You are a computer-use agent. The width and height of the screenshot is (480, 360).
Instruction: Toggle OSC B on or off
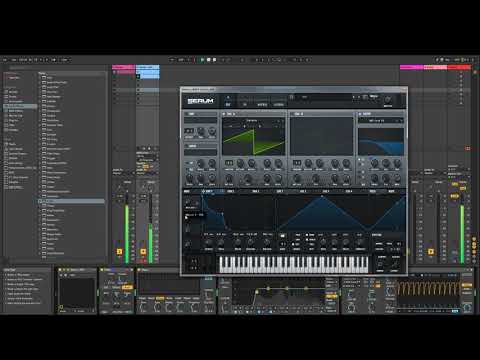tap(292, 114)
